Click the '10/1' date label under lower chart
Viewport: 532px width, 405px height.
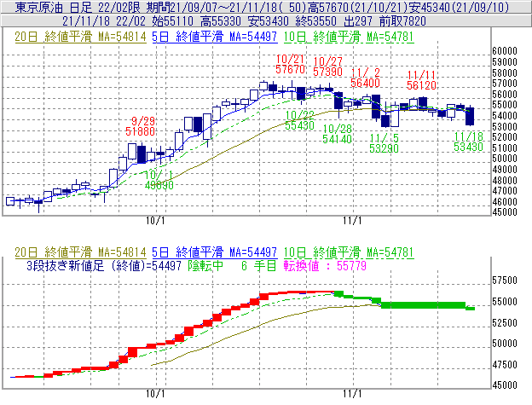point(155,394)
